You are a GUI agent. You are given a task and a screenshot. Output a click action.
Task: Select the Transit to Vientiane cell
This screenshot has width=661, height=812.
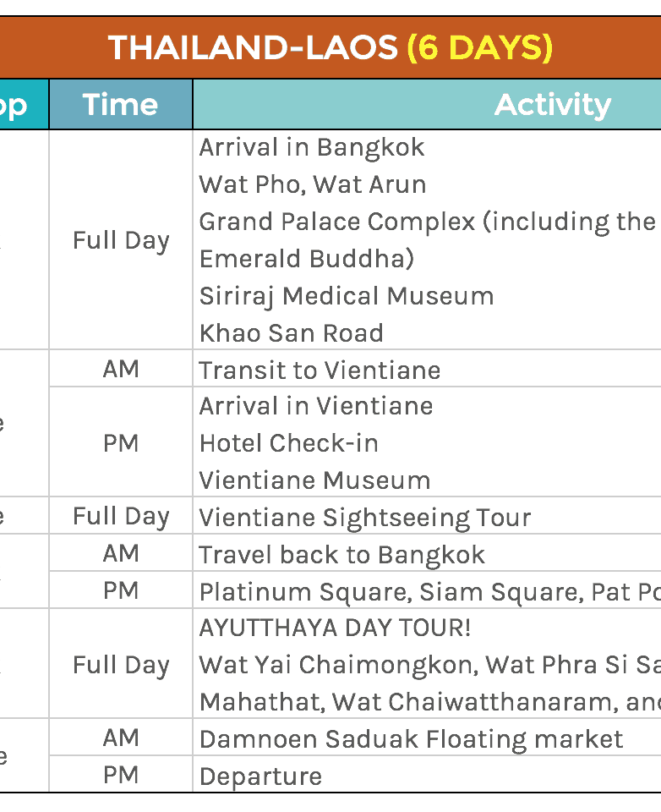[x=320, y=370]
